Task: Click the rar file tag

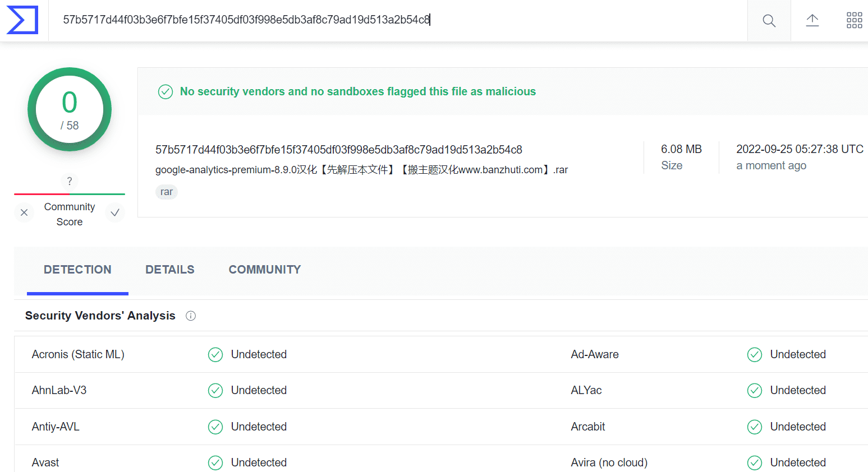Action: pyautogui.click(x=167, y=192)
